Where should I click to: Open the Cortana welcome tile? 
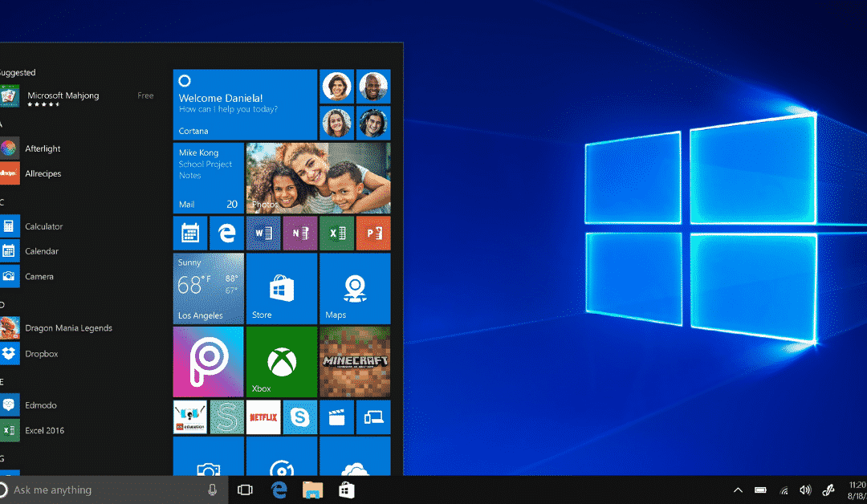[x=245, y=104]
